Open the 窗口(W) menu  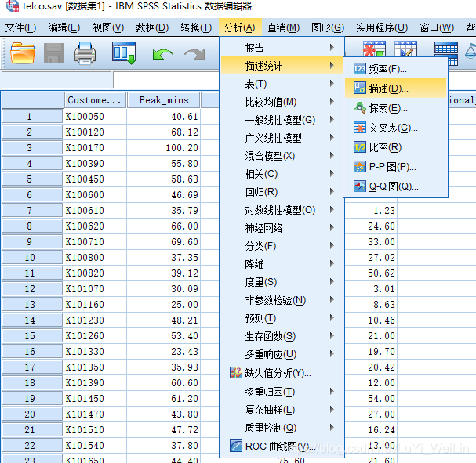437,27
